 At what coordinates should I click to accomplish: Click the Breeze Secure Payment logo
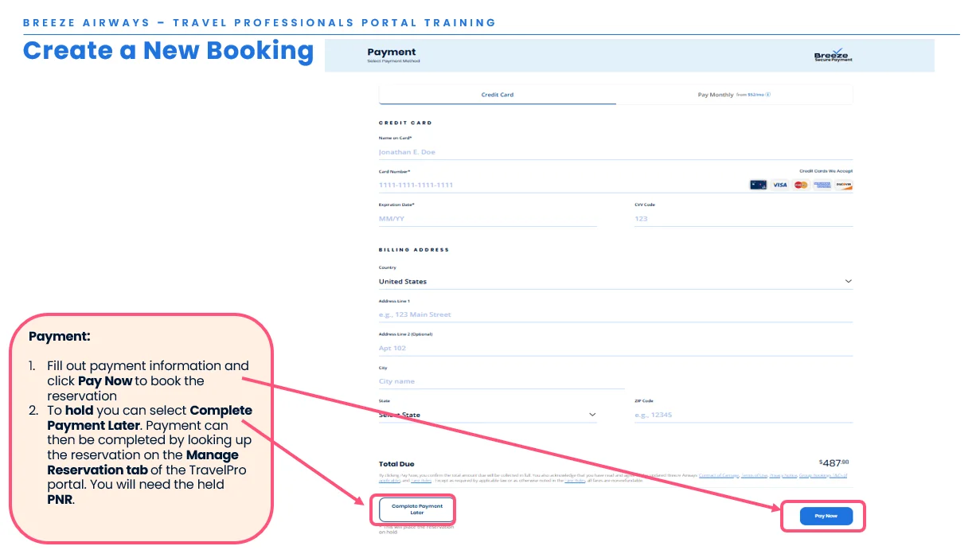click(833, 55)
